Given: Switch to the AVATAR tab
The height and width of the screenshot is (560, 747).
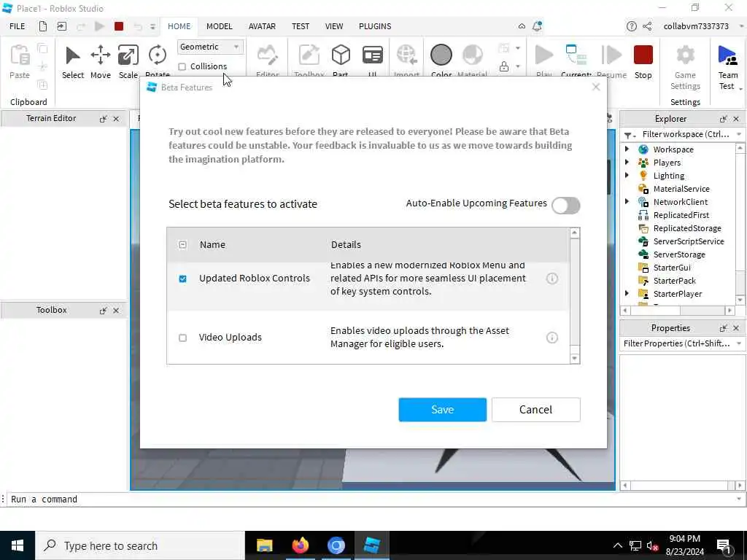Looking at the screenshot, I should tap(262, 27).
